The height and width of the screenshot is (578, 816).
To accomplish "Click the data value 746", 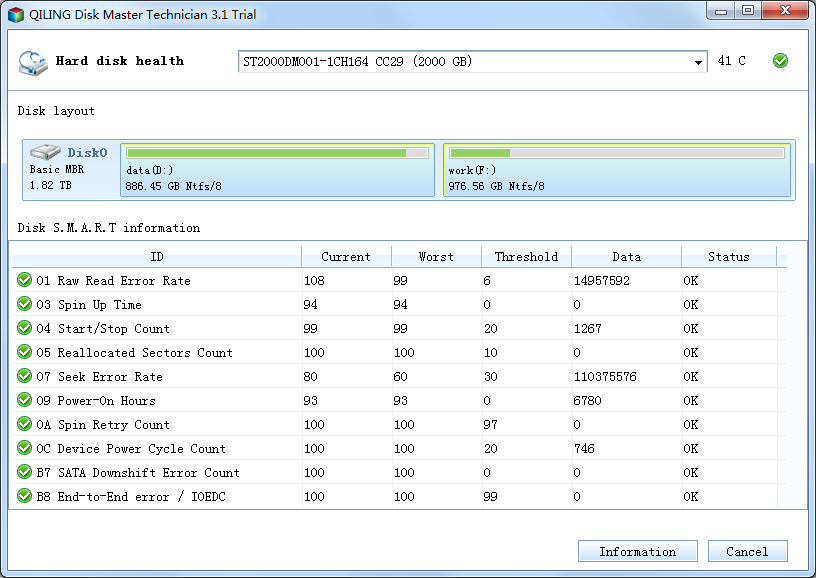I will tap(584, 448).
